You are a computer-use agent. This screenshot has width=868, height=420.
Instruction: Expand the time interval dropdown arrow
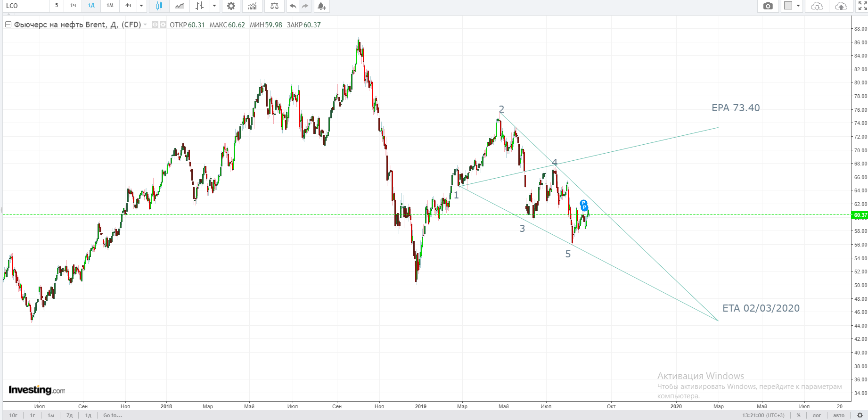point(141,6)
